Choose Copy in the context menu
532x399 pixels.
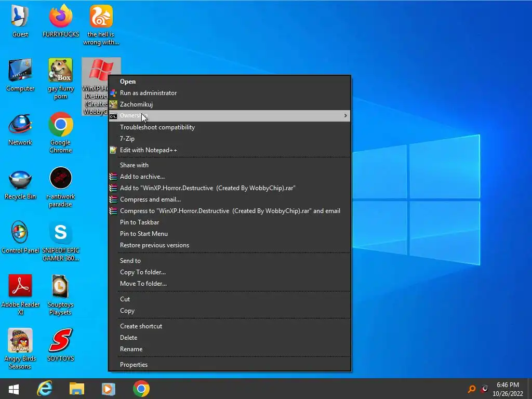[x=230, y=311]
